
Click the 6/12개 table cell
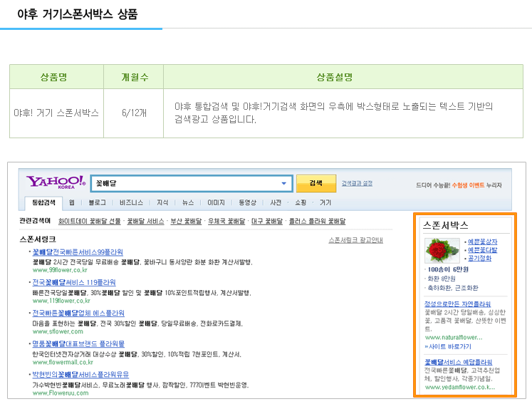click(x=134, y=113)
